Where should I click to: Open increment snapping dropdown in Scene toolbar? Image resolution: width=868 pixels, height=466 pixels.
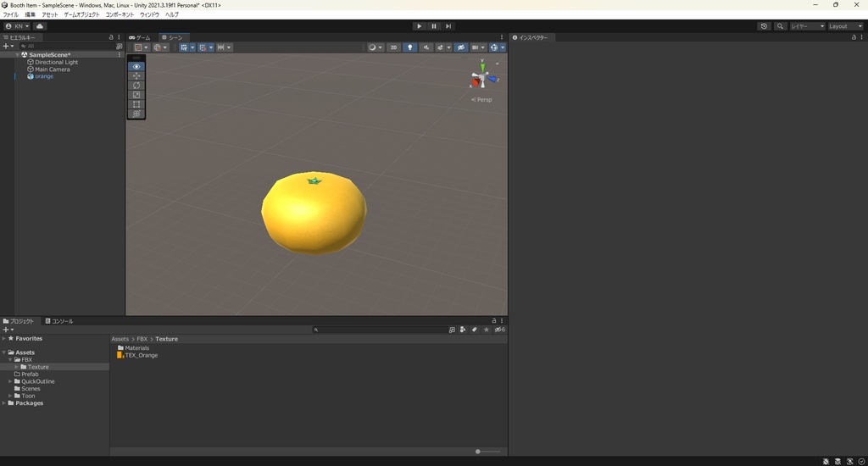(224, 47)
